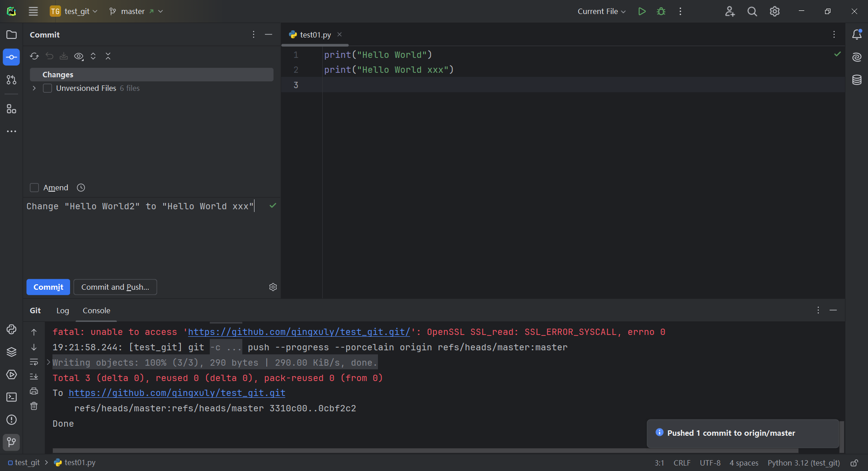Expand the Unversioned Files node

pyautogui.click(x=34, y=88)
